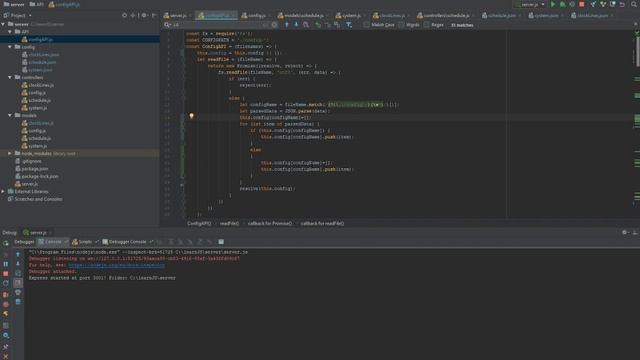This screenshot has height=360, width=640.
Task: Click the undo/revert arrow in top toolbar
Action: coord(622,4)
